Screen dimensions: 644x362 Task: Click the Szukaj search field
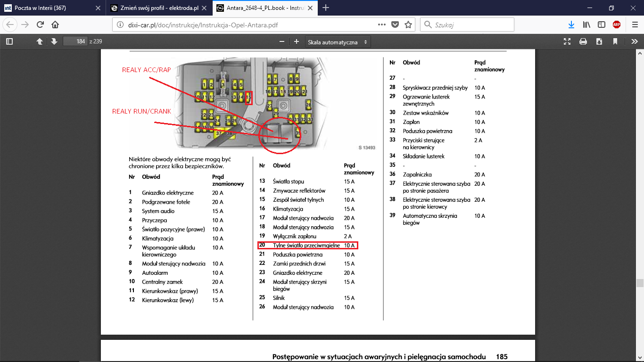(x=467, y=25)
